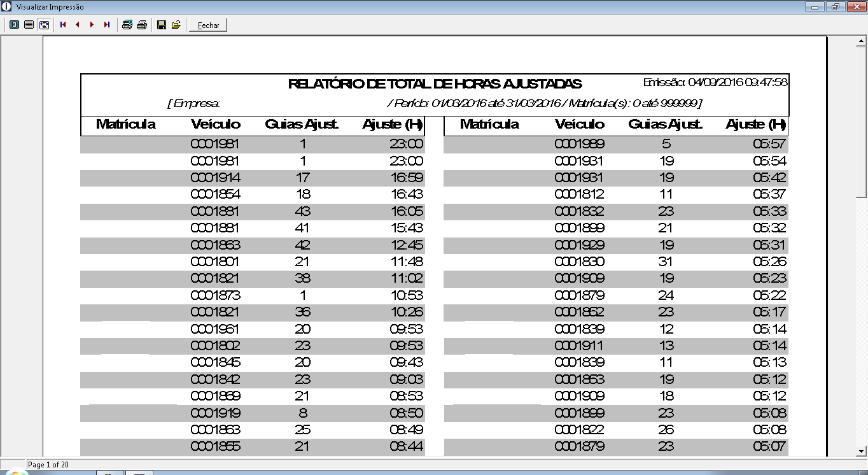Jump to the last page
The height and width of the screenshot is (475, 868).
coord(107,25)
